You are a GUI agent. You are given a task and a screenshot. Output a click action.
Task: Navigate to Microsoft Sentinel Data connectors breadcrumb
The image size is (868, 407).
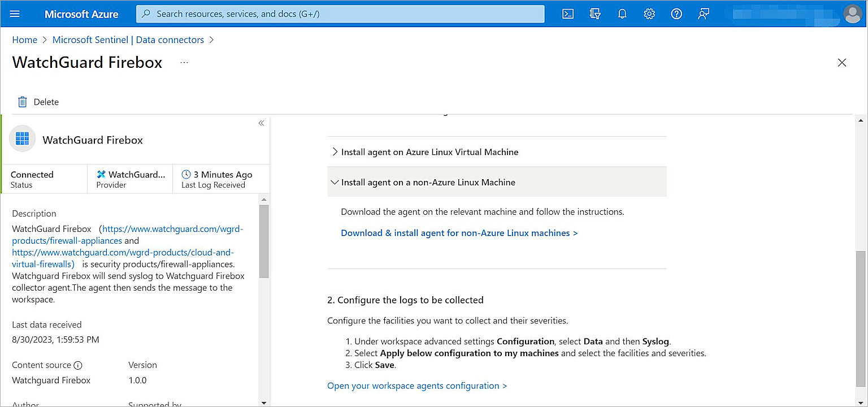[x=128, y=40]
